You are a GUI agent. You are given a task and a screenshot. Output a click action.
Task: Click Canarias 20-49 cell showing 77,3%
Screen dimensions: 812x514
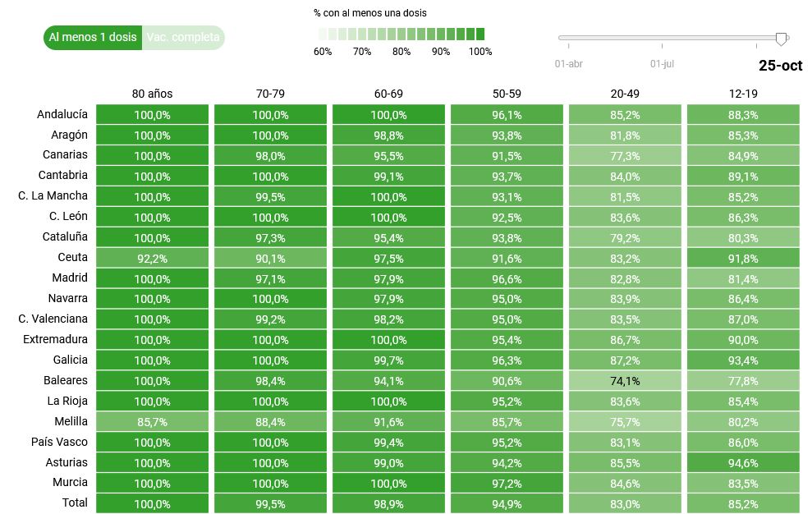tap(625, 156)
